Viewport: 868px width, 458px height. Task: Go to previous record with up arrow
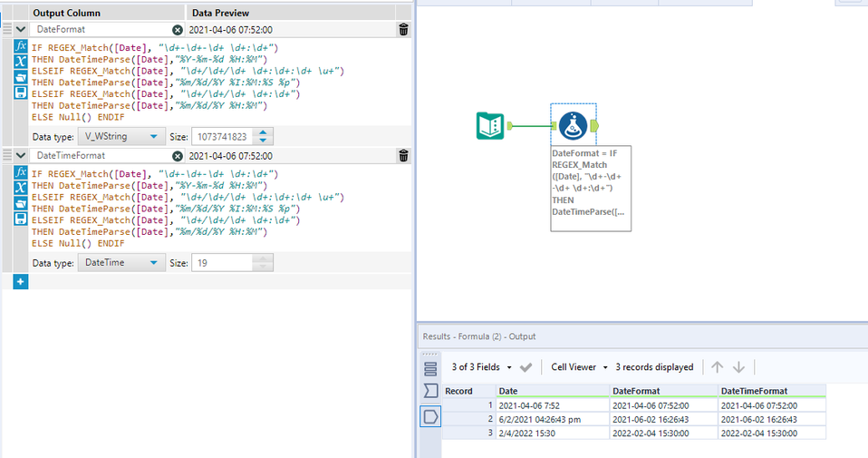coord(717,367)
